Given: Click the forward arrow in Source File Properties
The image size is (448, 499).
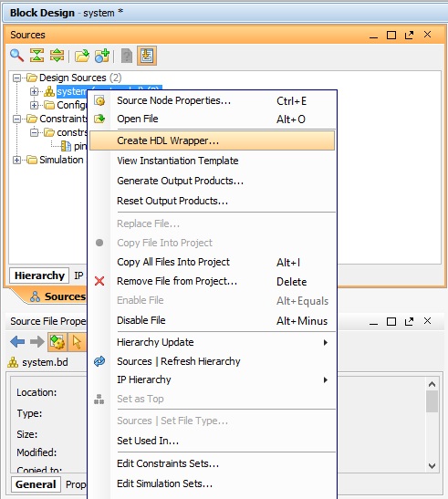Looking at the screenshot, I should (x=37, y=342).
